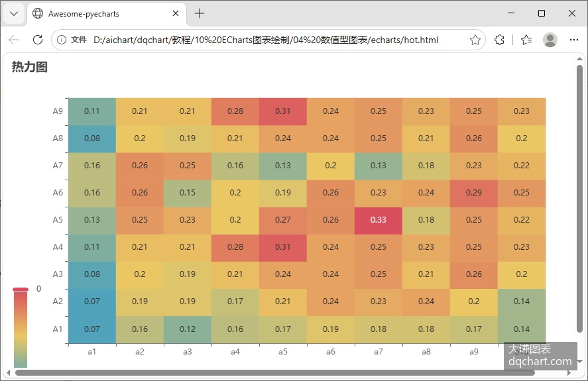The image size is (588, 381).
Task: Open the Favorites list icon
Action: tap(526, 40)
